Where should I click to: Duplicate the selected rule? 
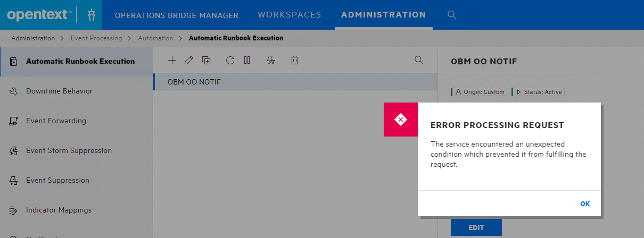pos(207,60)
